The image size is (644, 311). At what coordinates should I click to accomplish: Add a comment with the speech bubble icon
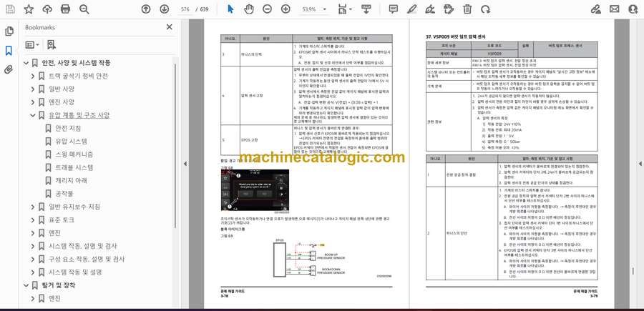coord(394,9)
